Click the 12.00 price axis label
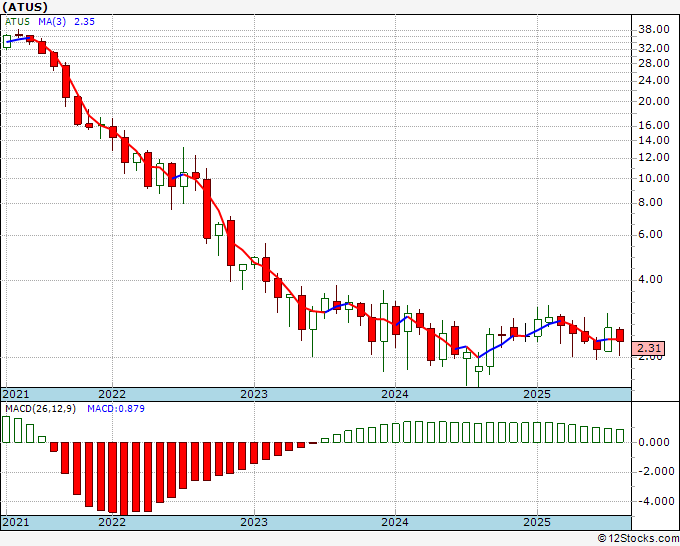 click(x=654, y=157)
